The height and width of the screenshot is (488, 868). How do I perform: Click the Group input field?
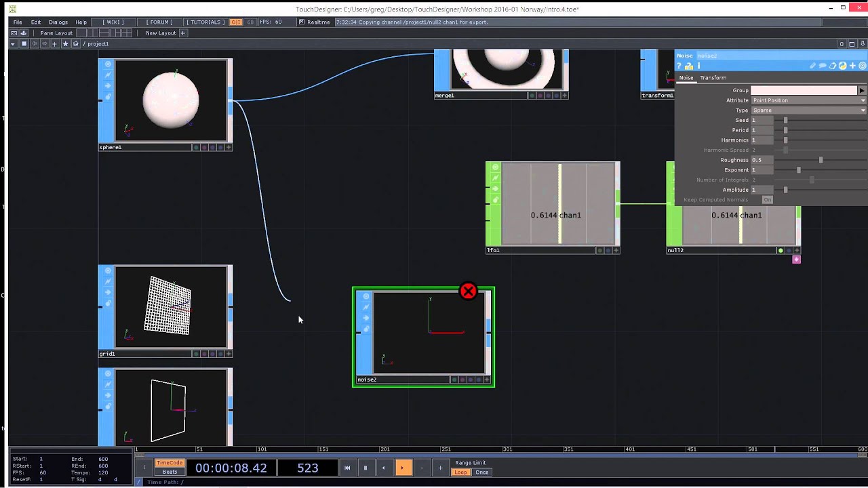click(804, 90)
